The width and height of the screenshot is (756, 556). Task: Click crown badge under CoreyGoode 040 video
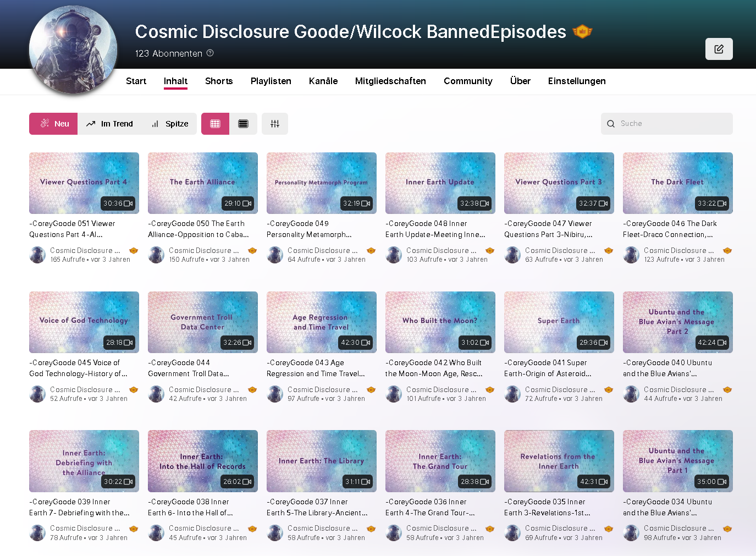[x=727, y=389]
